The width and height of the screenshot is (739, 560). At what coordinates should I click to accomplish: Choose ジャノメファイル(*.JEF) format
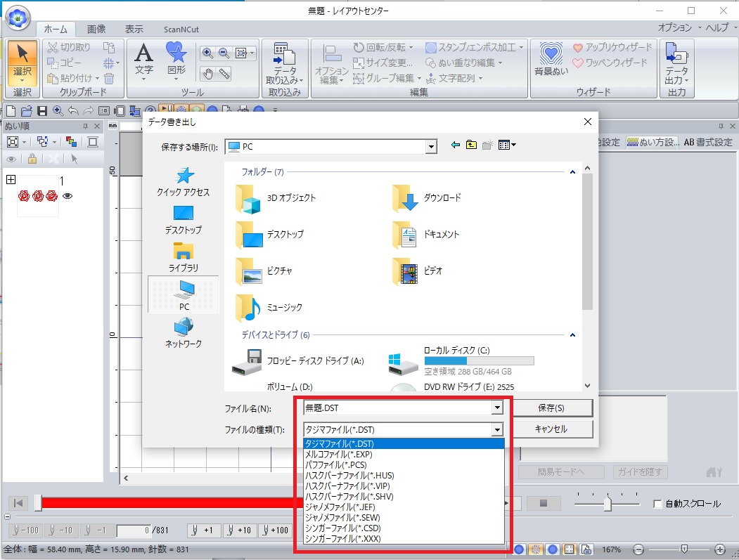(x=404, y=507)
